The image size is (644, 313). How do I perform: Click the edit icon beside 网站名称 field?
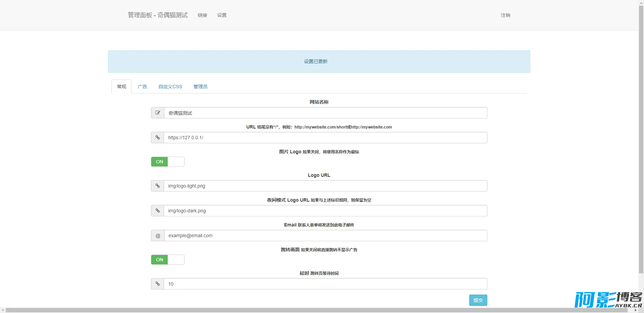(158, 113)
